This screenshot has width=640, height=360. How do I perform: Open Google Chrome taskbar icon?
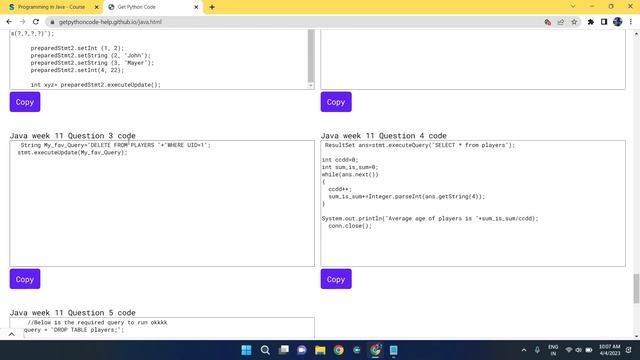tap(338, 350)
